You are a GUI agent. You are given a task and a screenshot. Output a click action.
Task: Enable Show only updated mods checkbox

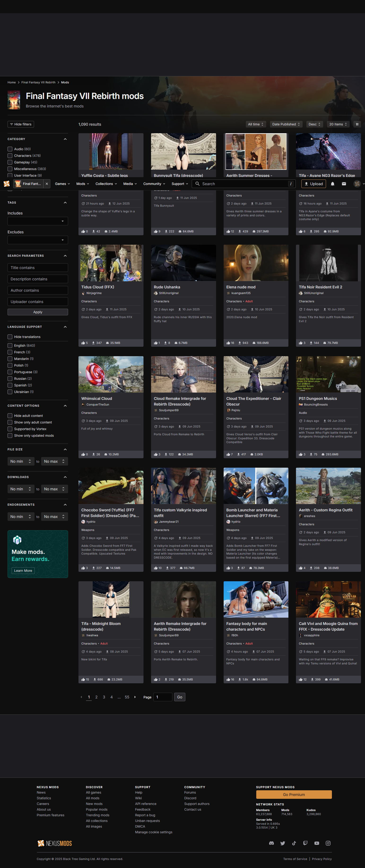pos(10,436)
